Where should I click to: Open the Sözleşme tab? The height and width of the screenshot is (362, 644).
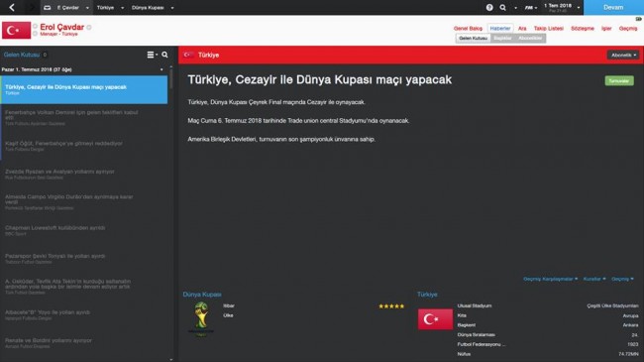[x=583, y=29]
